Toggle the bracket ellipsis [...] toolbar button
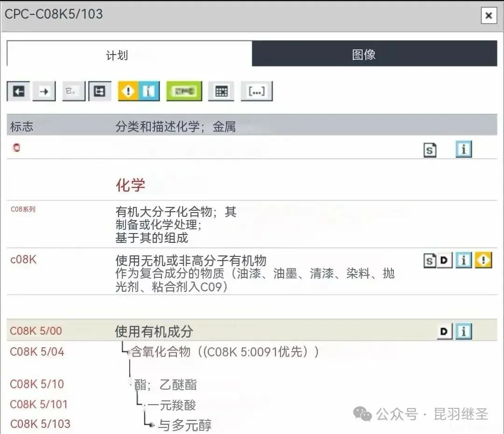The height and width of the screenshot is (434, 504). [x=256, y=91]
